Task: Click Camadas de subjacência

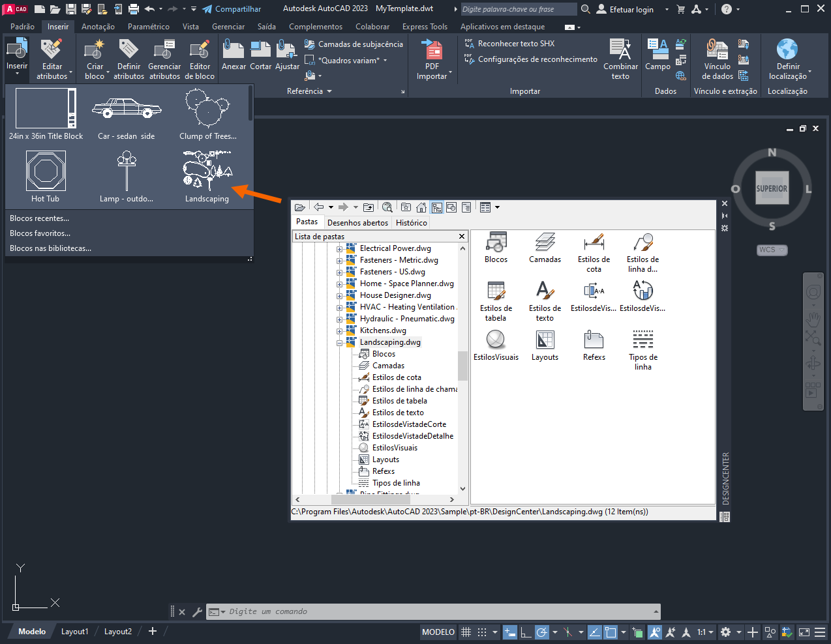Action: tap(354, 44)
